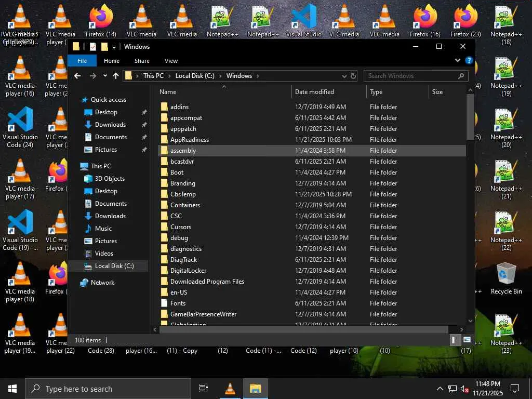Open pinned Downloads under Quick access
The width and height of the screenshot is (532, 399).
pos(110,125)
